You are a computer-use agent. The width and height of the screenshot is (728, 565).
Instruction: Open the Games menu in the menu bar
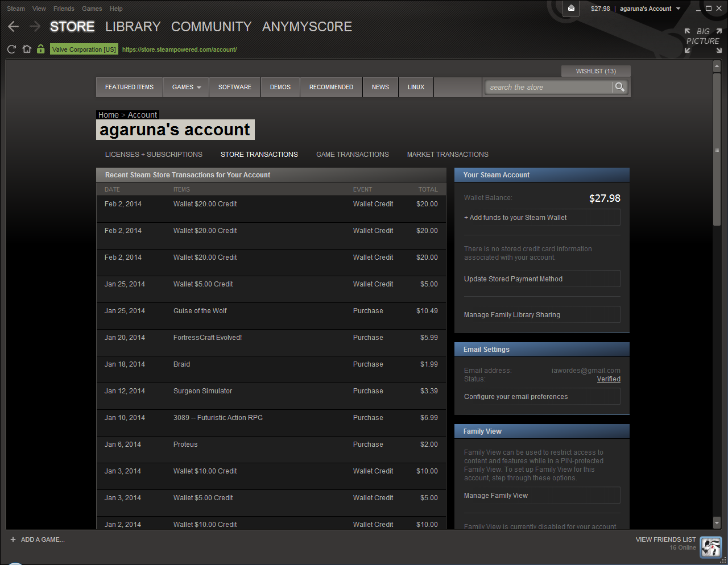click(x=92, y=9)
